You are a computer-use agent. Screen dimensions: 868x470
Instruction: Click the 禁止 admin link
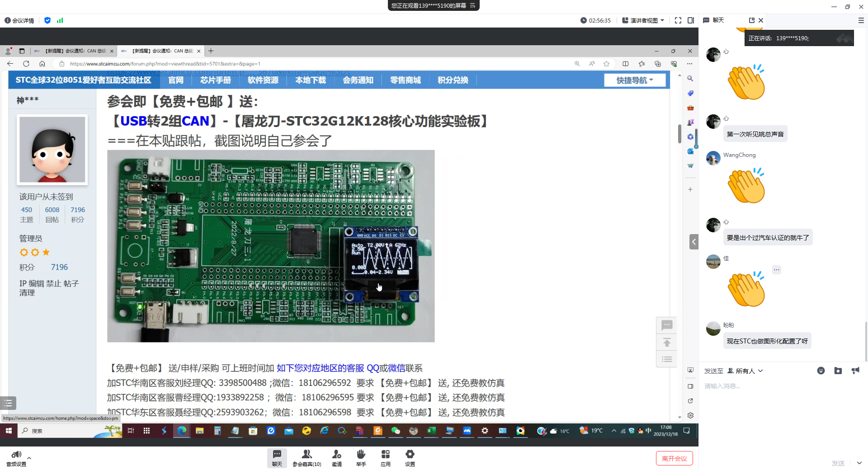(54, 283)
